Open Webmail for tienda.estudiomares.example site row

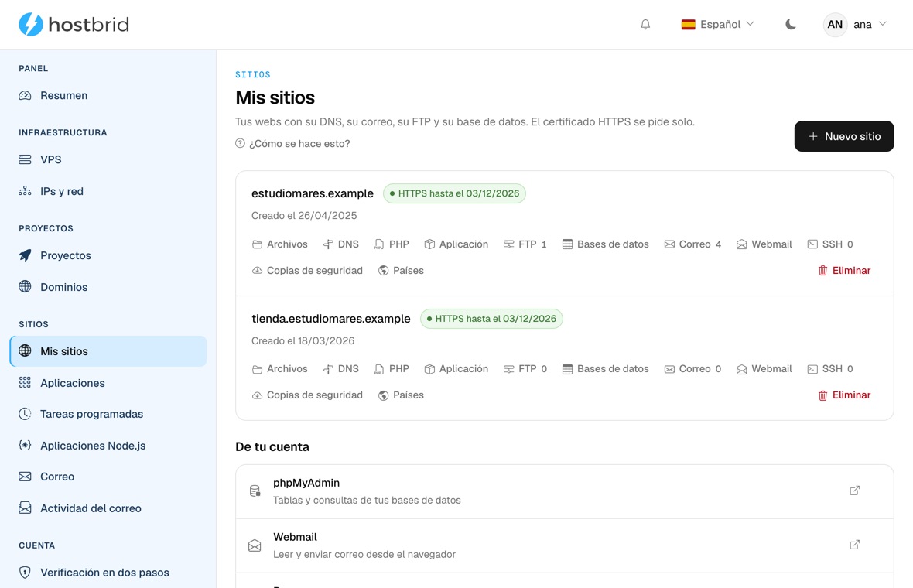tap(764, 368)
